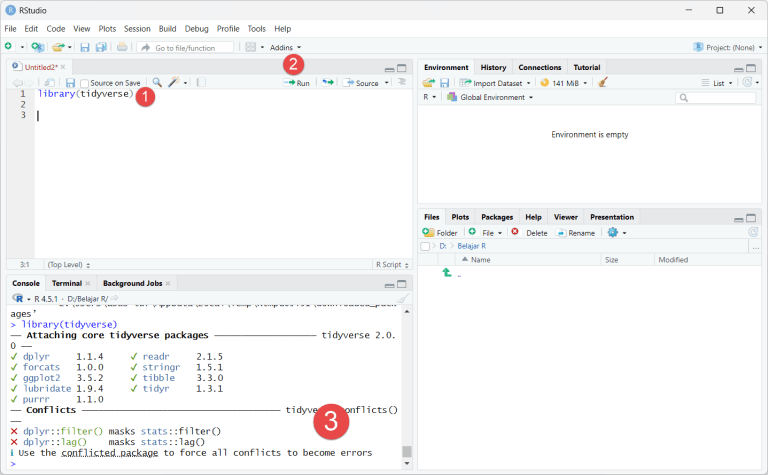Clear console with broom icon
The image size is (768, 475).
(403, 298)
